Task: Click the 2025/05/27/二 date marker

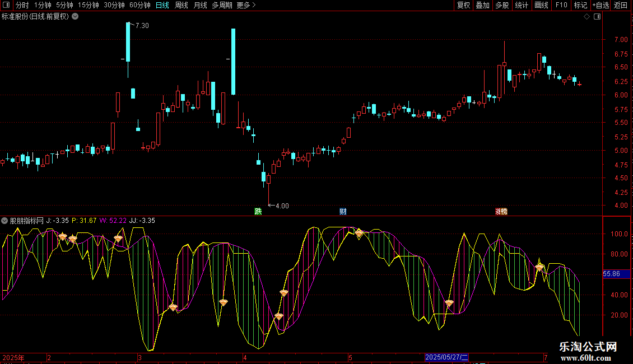Action: pos(446,357)
